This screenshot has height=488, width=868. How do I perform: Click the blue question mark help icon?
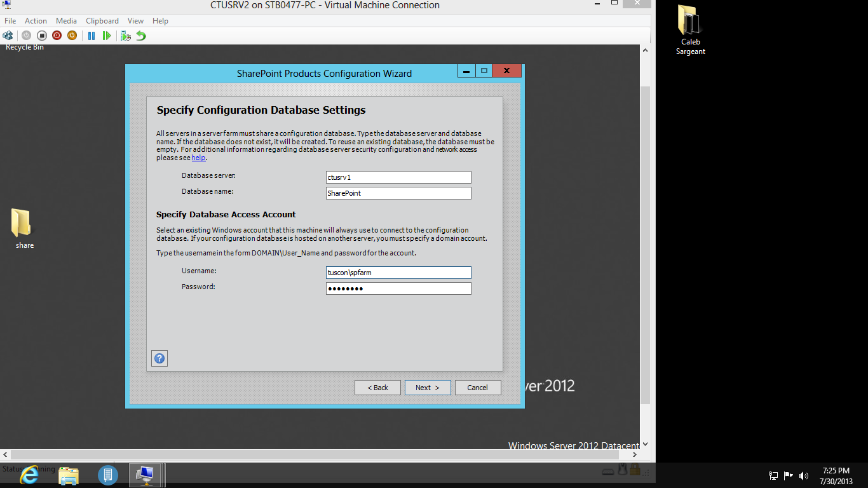click(159, 358)
